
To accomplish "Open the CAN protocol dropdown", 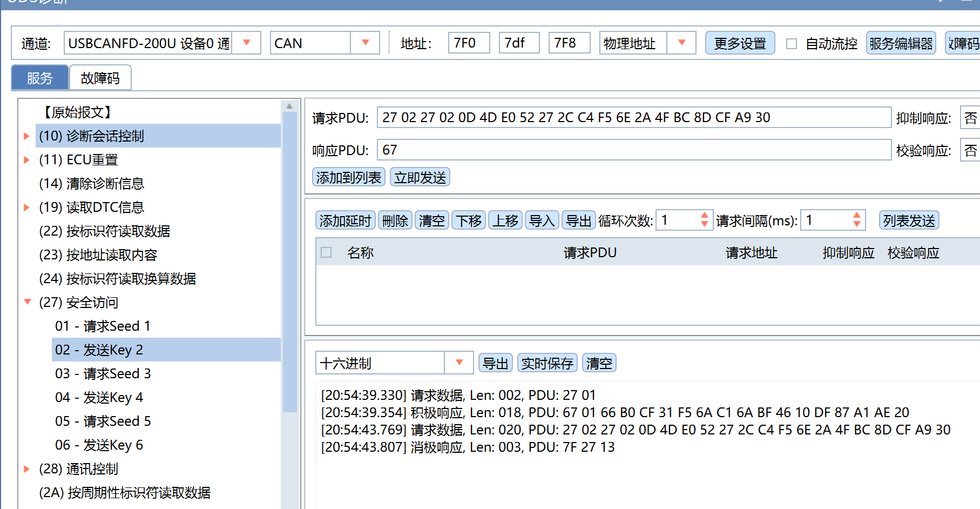I will pos(365,43).
